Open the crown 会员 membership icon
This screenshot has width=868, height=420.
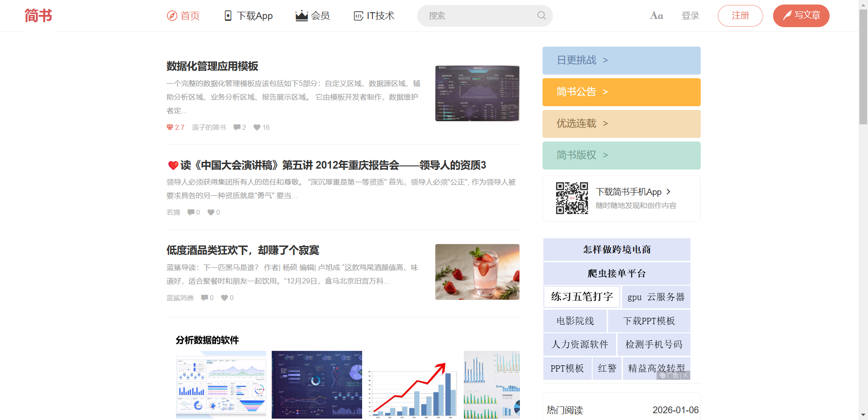301,15
